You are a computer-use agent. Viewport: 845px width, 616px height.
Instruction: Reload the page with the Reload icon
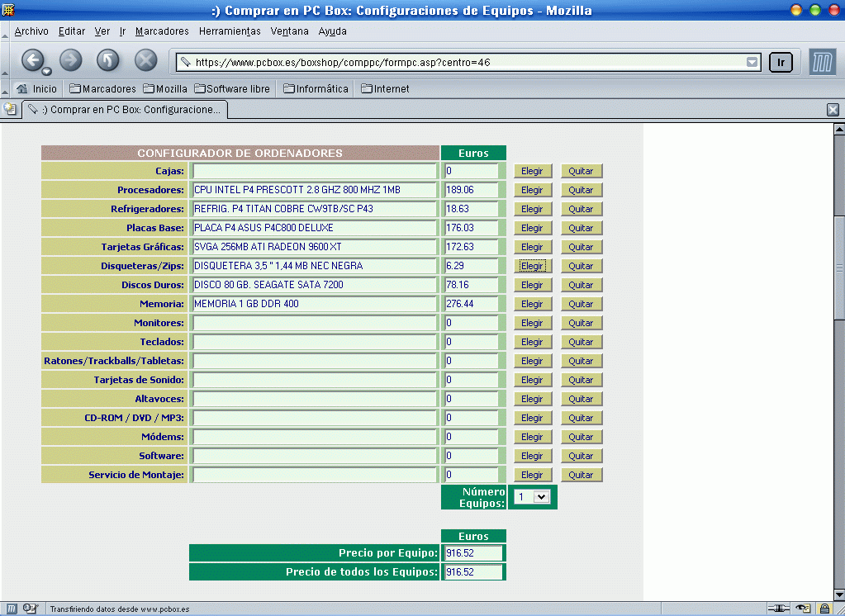point(107,59)
